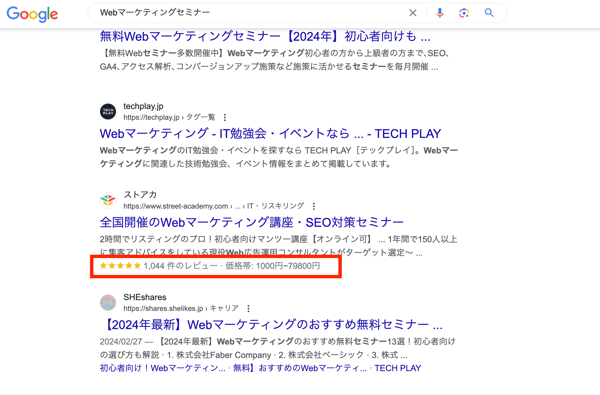The image size is (600, 395).
Task: Click into the Webマーケティングセミナー search field
Action: click(x=249, y=13)
